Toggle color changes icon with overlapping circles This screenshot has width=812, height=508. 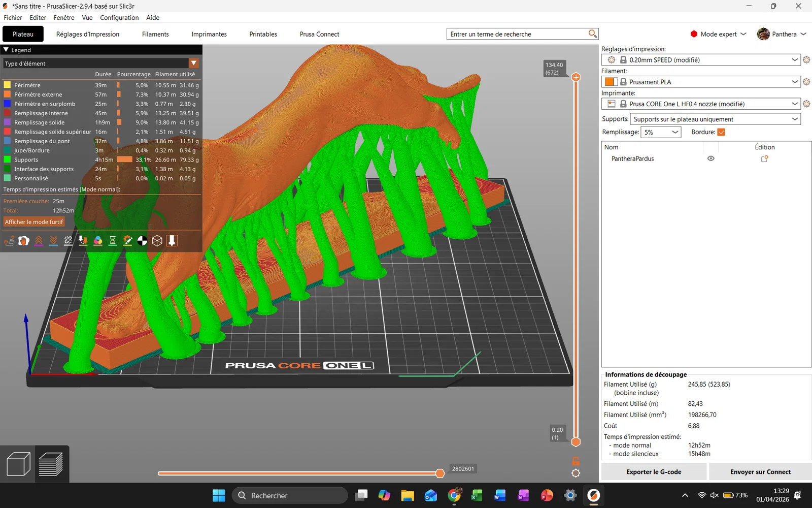coord(98,241)
